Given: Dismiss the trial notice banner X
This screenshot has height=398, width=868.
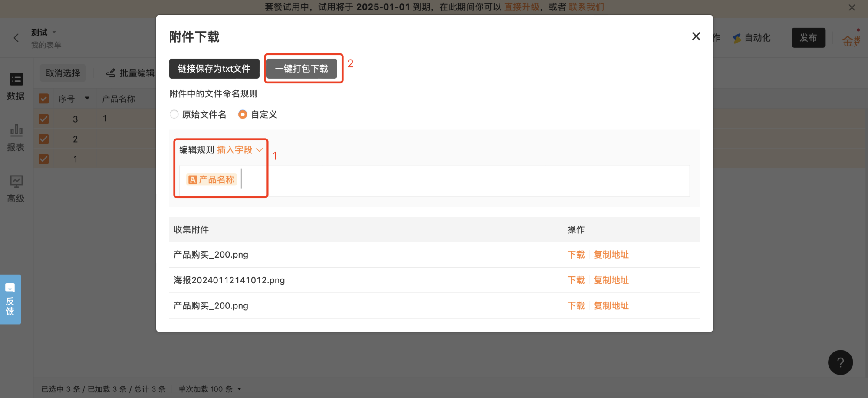Looking at the screenshot, I should coord(852,7).
